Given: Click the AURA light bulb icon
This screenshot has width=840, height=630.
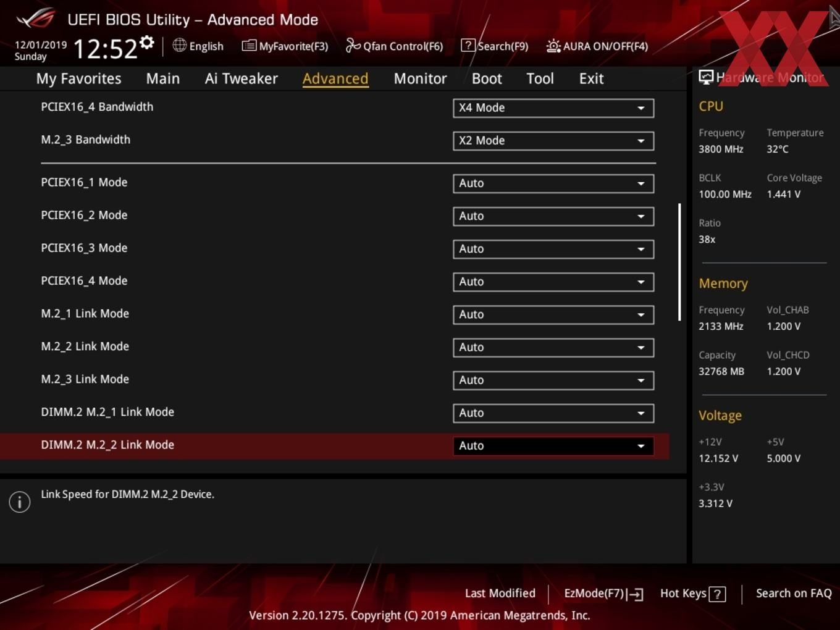Looking at the screenshot, I should (x=553, y=46).
